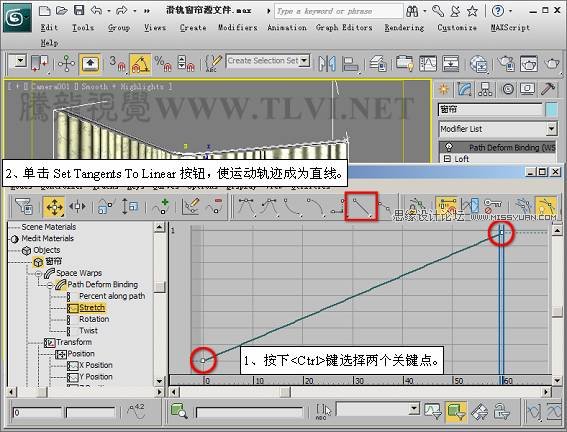Viewport: 567px width, 432px height.
Task: Select the Slide Keys tool
Action: (x=77, y=207)
